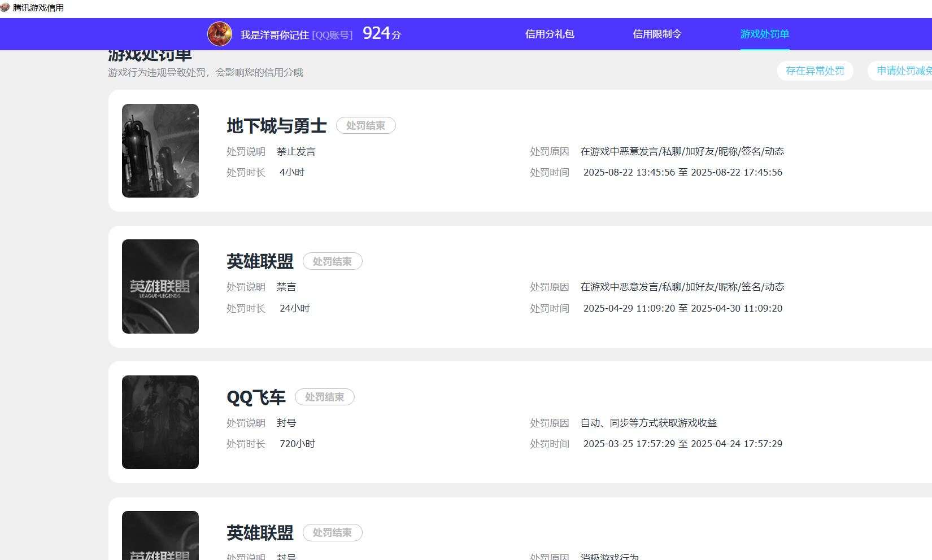Click the Tencent Game Credit window icon
The image size is (932, 560).
click(x=5, y=7)
